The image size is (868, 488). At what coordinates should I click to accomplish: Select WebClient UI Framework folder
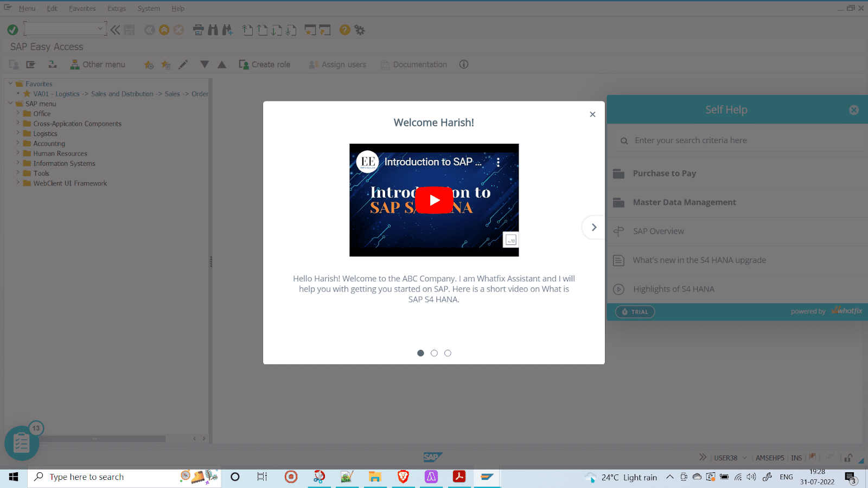(x=69, y=183)
